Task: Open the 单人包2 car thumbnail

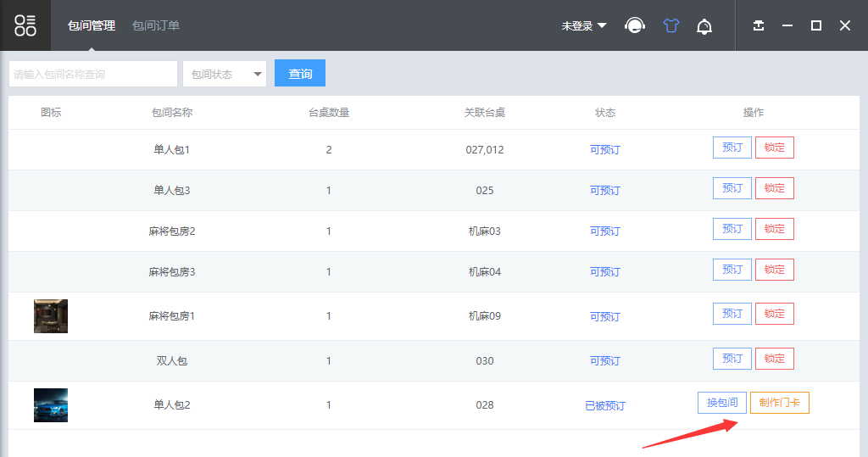Action: (51, 405)
